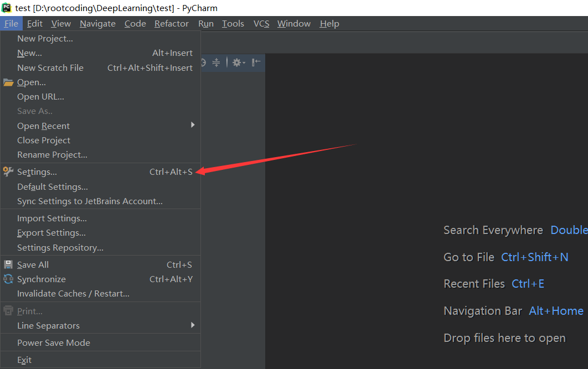Open the Navigate menu
Viewport: 588px width, 369px height.
coord(97,24)
